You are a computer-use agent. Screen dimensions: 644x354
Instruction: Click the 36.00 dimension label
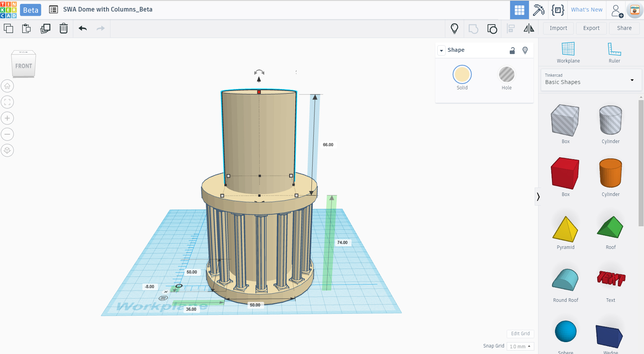pyautogui.click(x=191, y=309)
